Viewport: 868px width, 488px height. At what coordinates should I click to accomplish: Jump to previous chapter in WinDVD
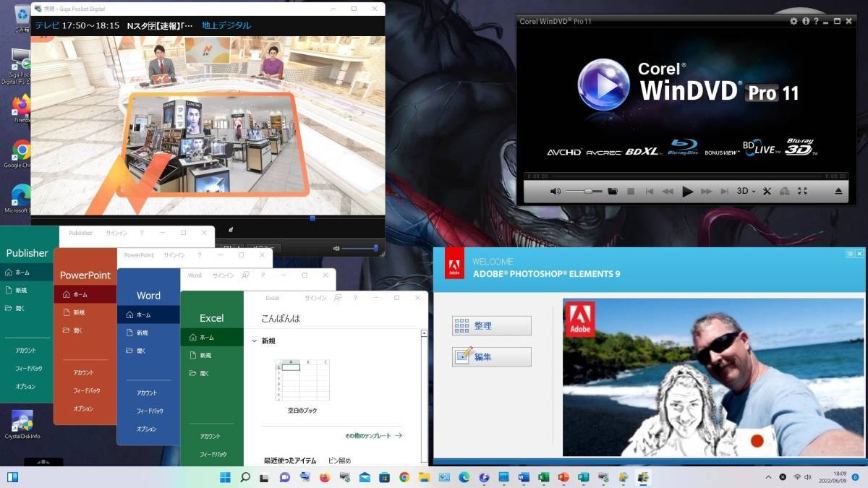tap(650, 192)
